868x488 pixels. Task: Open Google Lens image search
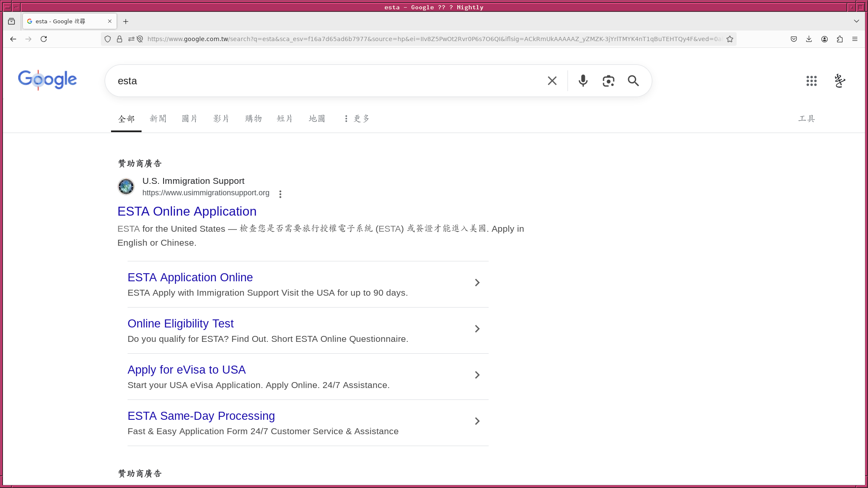(x=608, y=80)
